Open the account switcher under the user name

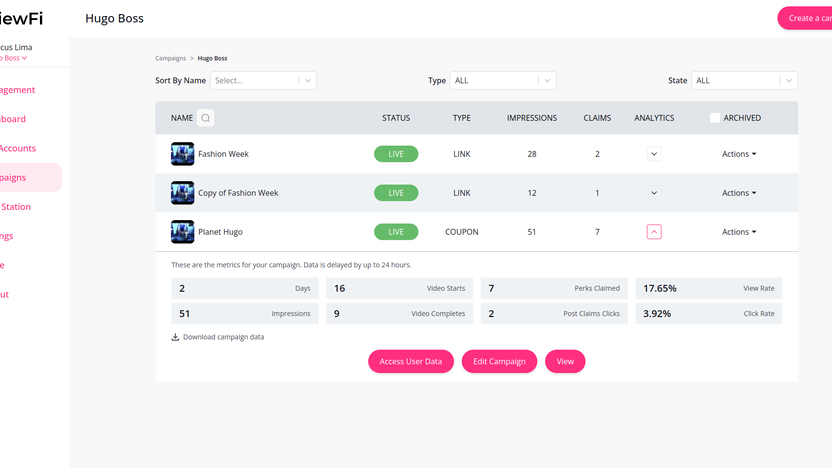13,58
